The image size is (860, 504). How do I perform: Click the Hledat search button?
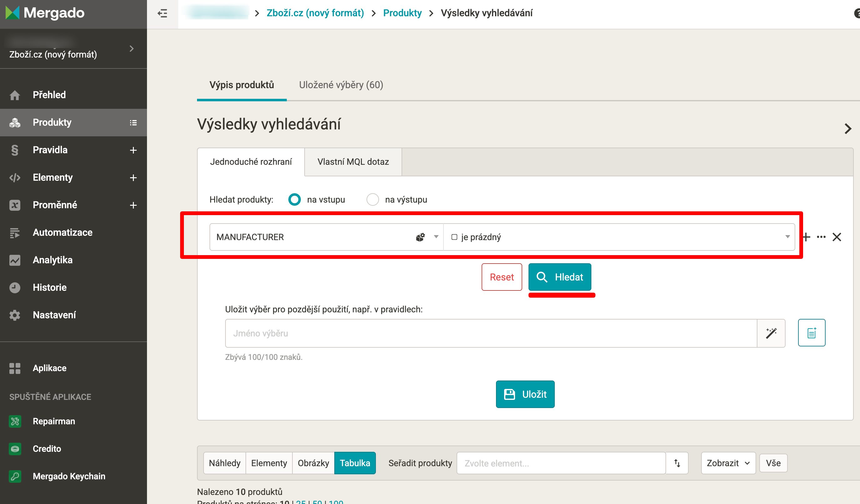click(x=560, y=277)
